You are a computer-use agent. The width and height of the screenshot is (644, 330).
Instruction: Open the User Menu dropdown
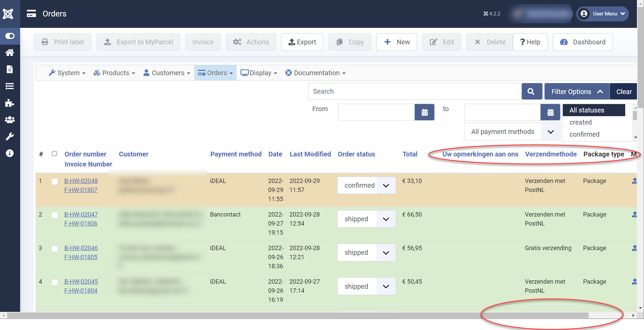click(x=602, y=14)
